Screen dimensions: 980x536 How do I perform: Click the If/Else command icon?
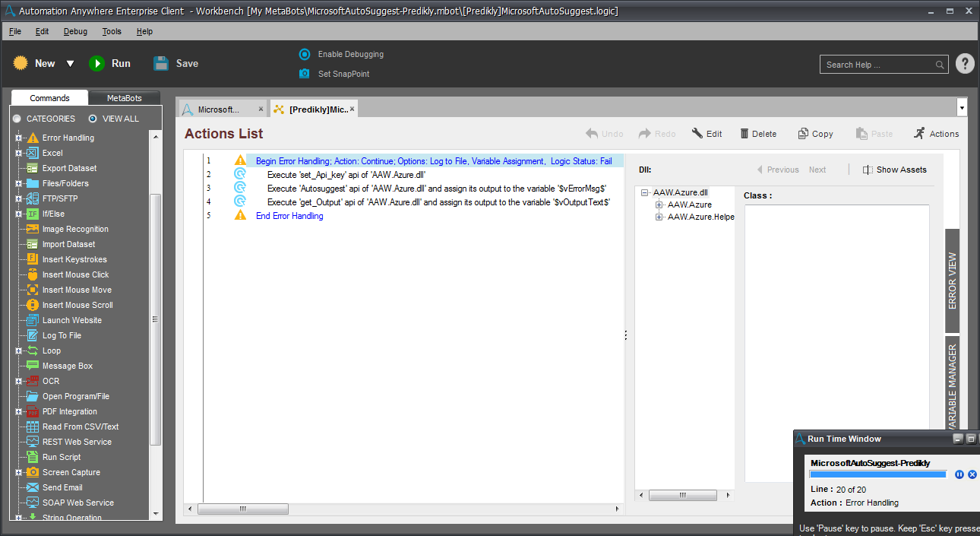pos(33,214)
